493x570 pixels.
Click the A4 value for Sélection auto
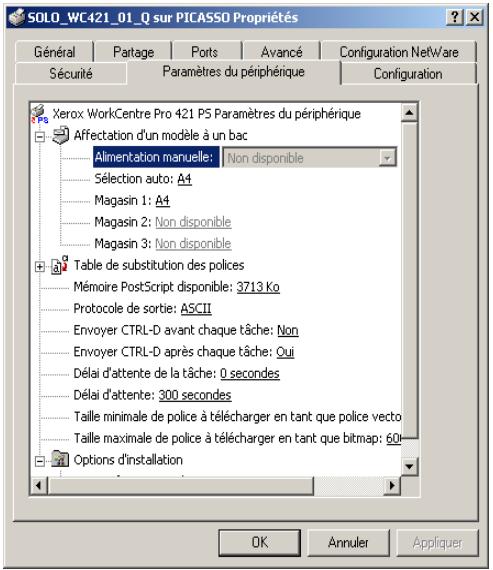pos(184,179)
